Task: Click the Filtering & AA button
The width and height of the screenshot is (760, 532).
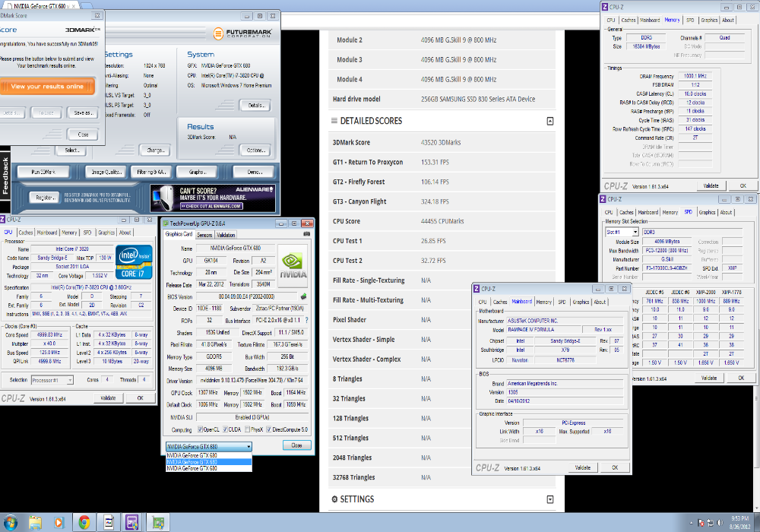Action: (x=150, y=172)
